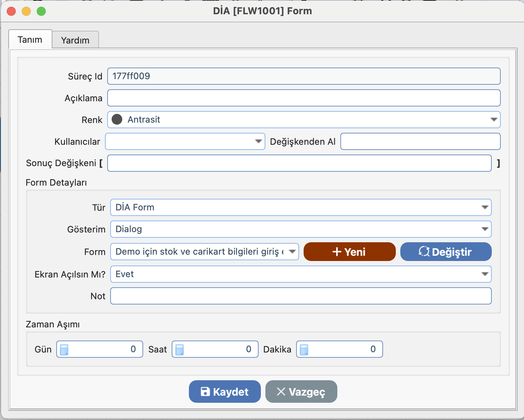Click the Açıklama text field

[304, 98]
